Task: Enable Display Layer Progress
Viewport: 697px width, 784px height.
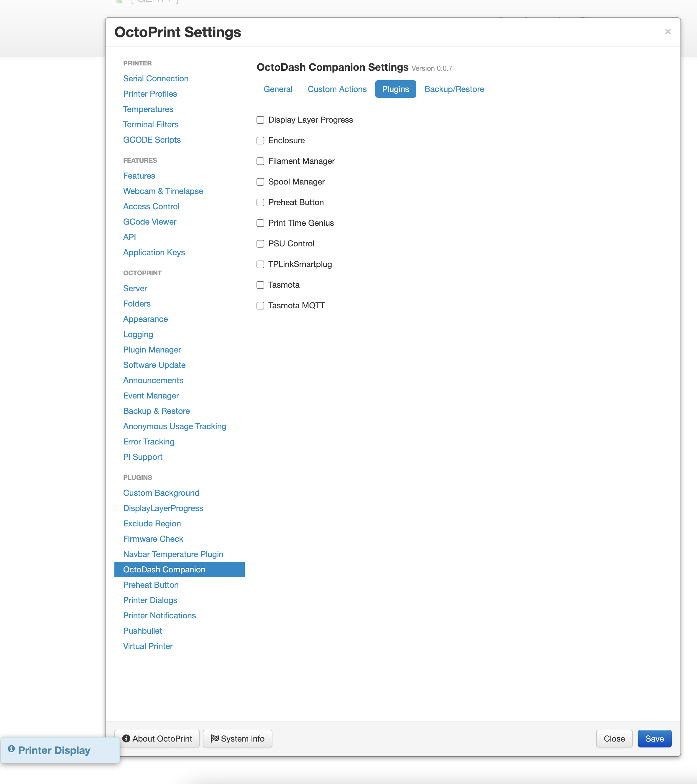Action: point(260,120)
